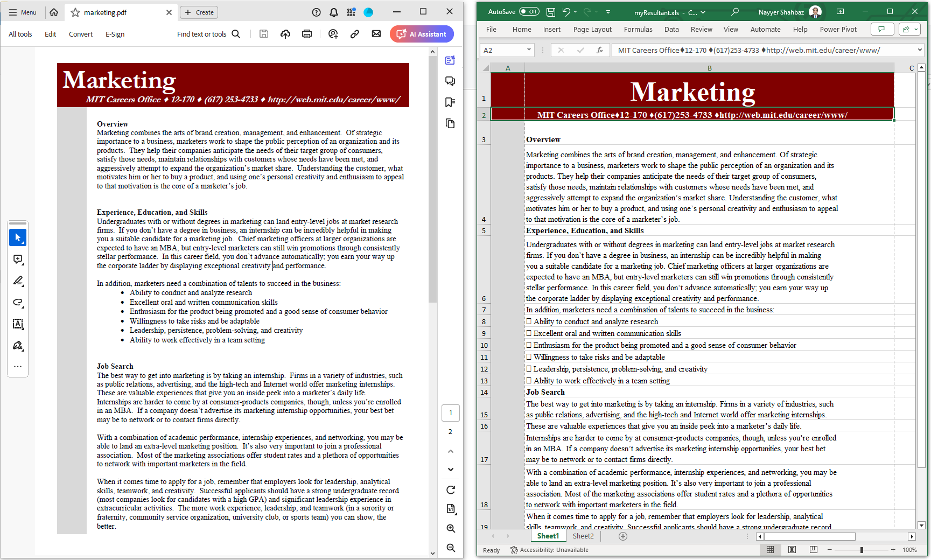Viewport: 931px width, 560px height.
Task: Expand the Undo history dropdown
Action: [x=576, y=12]
